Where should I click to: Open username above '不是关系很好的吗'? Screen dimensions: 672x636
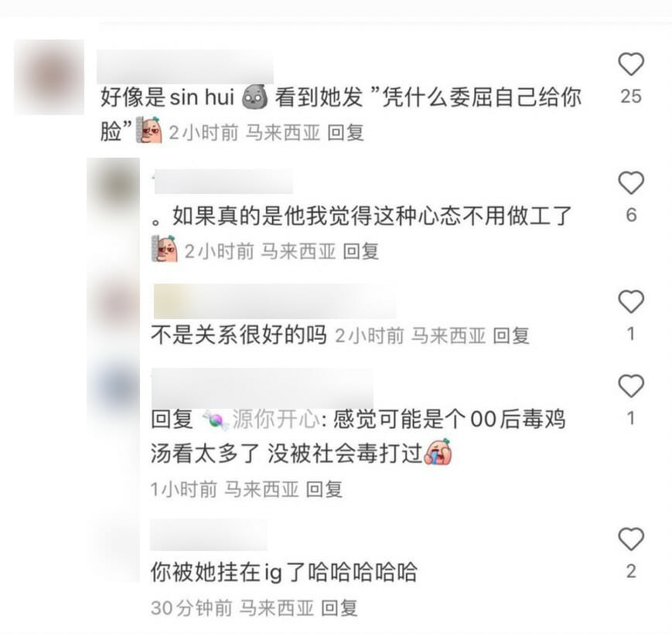pyautogui.click(x=275, y=301)
